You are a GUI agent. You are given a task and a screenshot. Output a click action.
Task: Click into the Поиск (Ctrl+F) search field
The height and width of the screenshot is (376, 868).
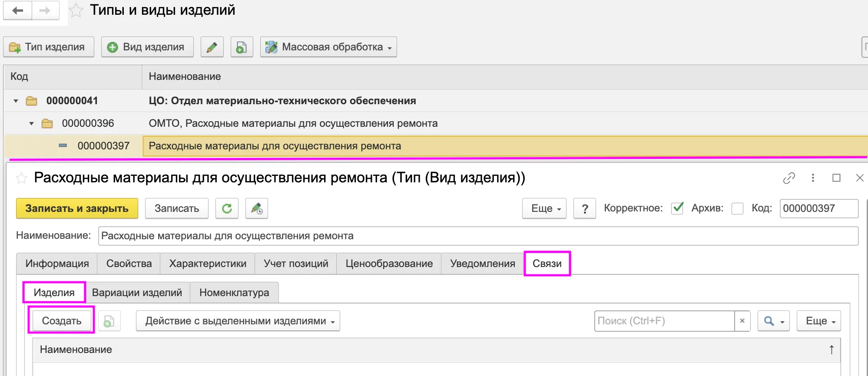[x=664, y=321]
